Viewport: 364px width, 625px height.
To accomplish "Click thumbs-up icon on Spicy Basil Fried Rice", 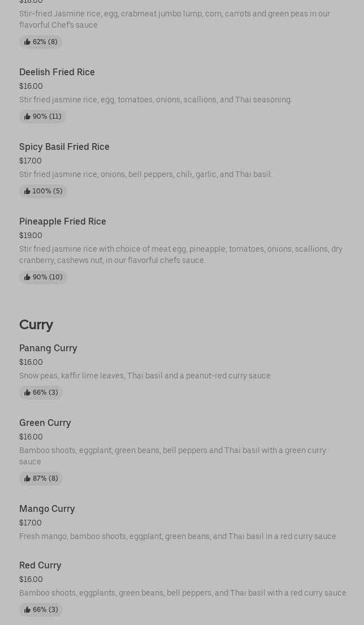I will pyautogui.click(x=27, y=191).
